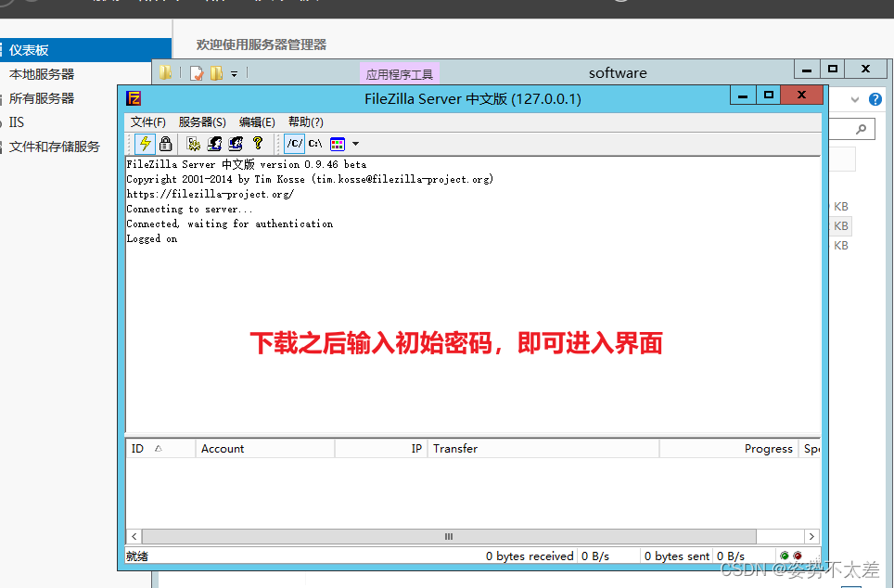Click properties checkmark icon in software window
Viewport: 894px width, 588px height.
[197, 73]
